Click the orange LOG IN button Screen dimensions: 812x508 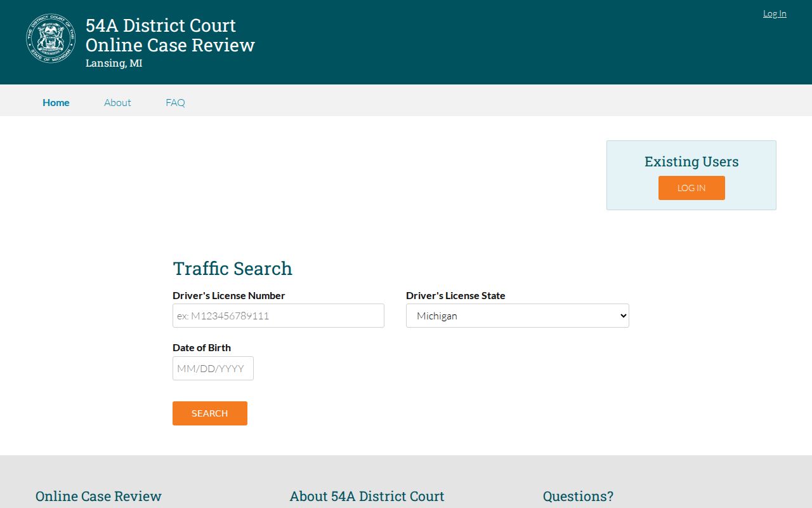(x=691, y=188)
